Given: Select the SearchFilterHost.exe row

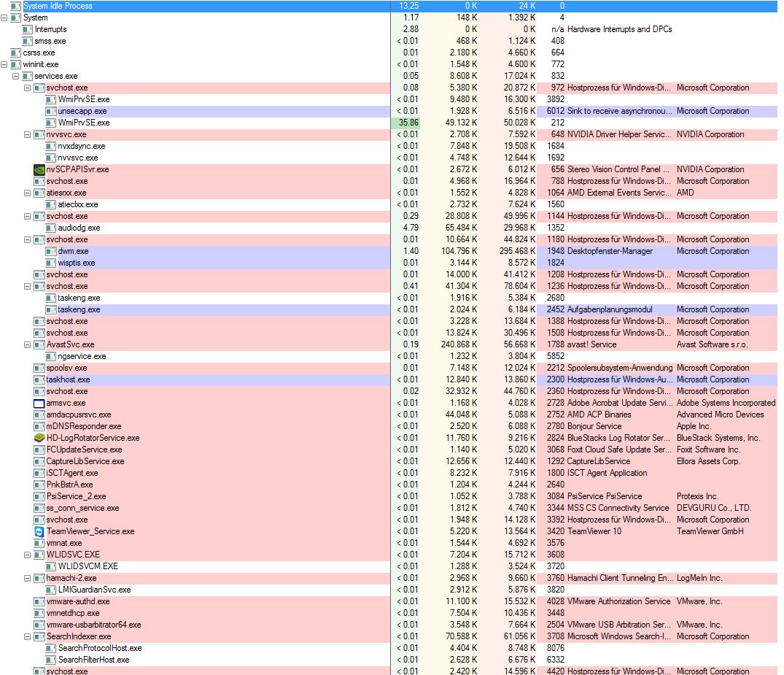Looking at the screenshot, I should coord(389,660).
